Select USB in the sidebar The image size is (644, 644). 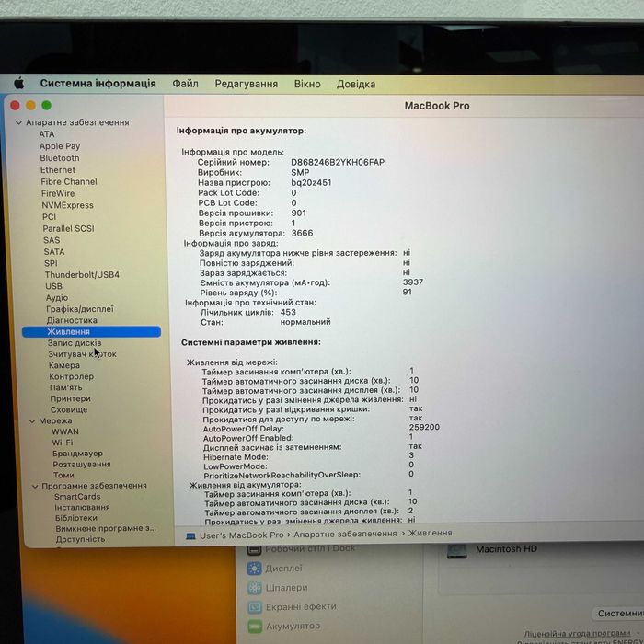coord(53,286)
